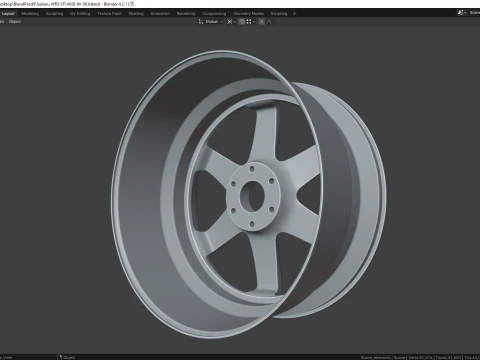Switch to the Animation workspace tab
This screenshot has height=360, width=480.
tap(160, 14)
